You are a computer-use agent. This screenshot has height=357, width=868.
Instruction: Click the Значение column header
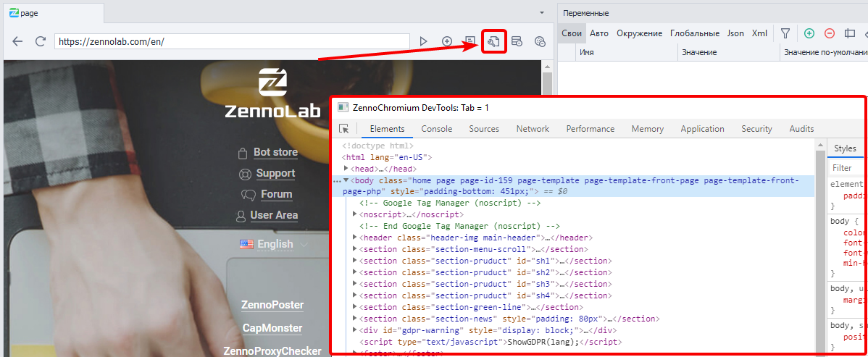click(x=728, y=52)
